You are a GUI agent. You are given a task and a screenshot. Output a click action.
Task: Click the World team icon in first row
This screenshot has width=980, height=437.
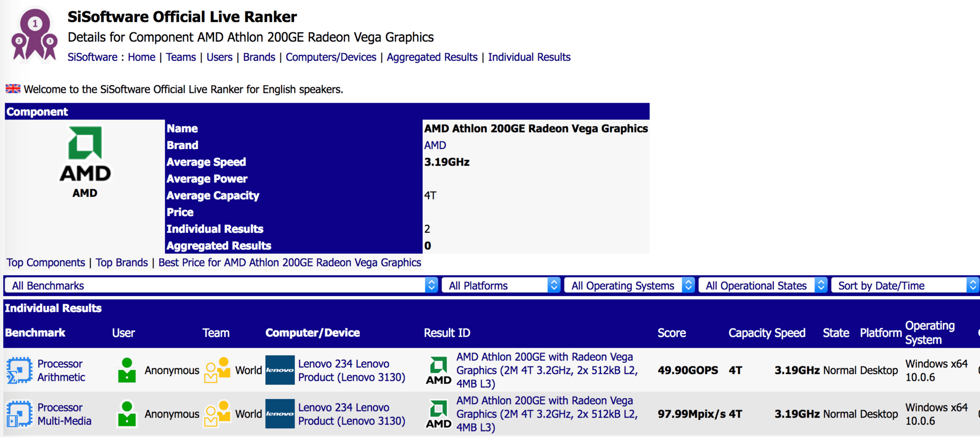click(217, 370)
